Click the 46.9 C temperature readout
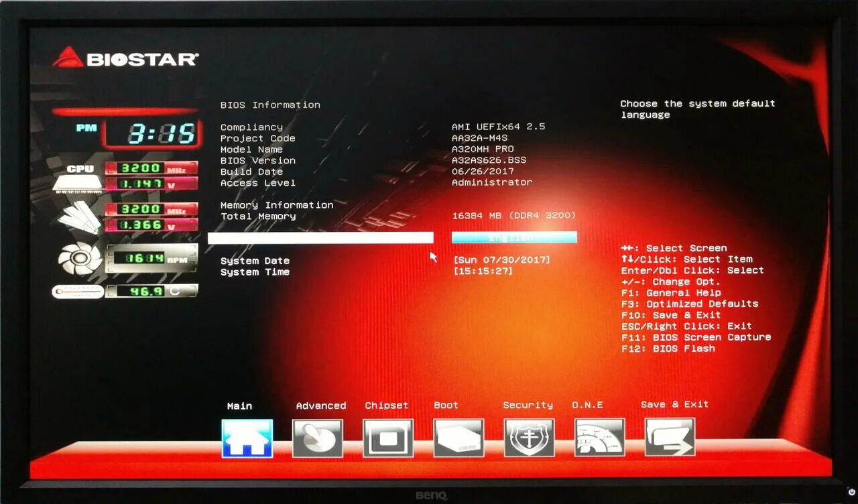 151,291
